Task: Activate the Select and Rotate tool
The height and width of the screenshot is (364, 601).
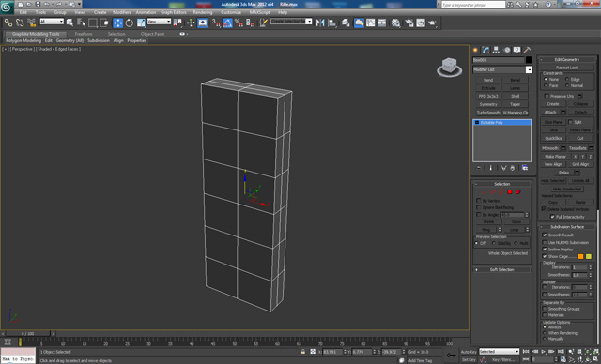Action: (130, 23)
